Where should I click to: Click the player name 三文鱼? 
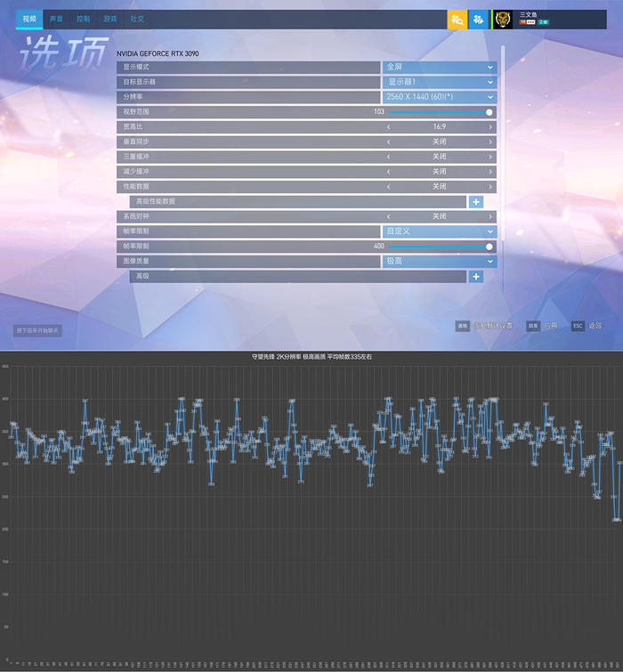(x=529, y=14)
